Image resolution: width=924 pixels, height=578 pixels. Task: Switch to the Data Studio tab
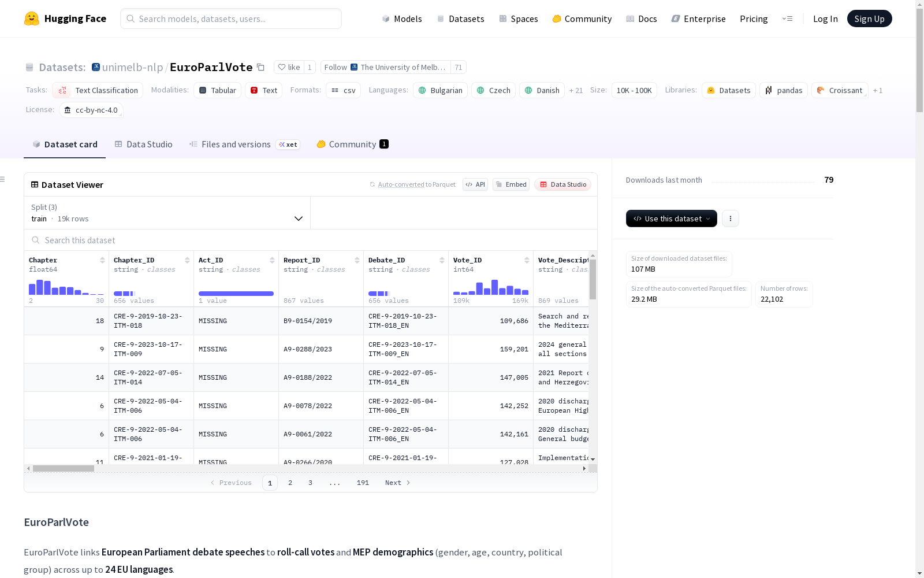(143, 144)
